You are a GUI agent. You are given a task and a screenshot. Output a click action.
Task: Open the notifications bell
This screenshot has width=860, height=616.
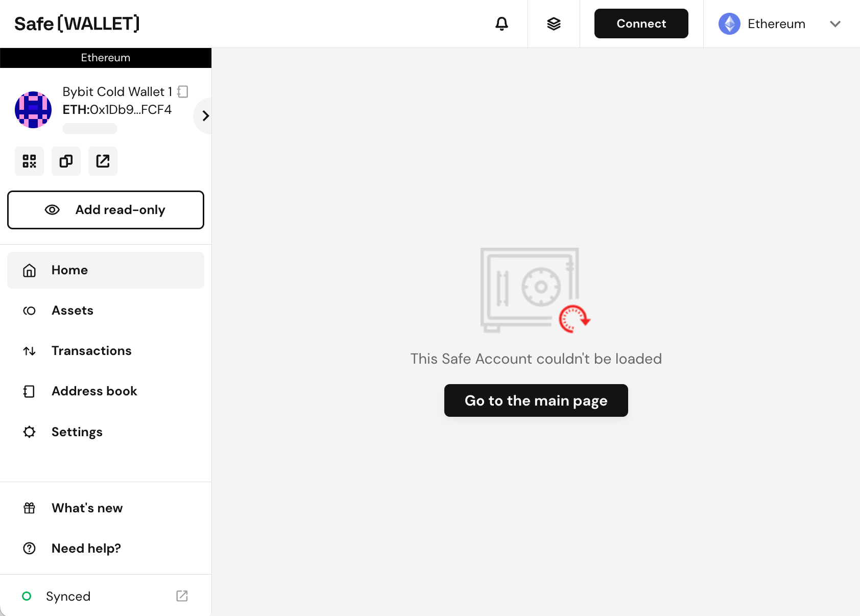point(502,23)
